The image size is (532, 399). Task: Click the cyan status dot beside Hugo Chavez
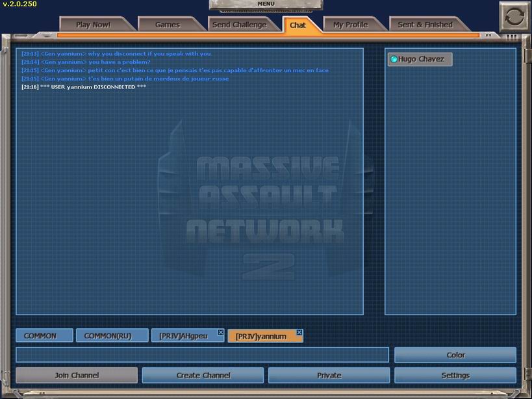pos(394,59)
